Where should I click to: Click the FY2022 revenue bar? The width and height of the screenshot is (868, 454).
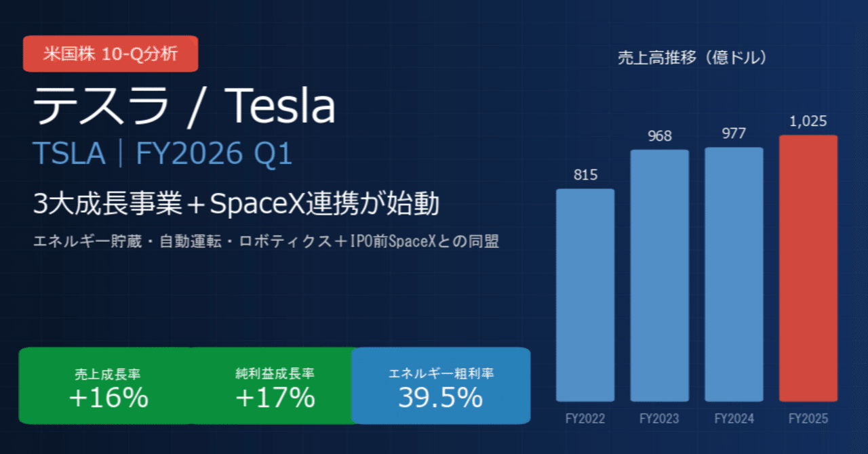coord(585,295)
